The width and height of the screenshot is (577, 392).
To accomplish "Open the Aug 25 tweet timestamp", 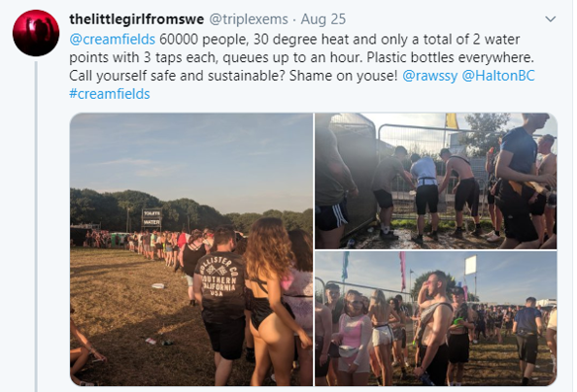I will tap(323, 19).
